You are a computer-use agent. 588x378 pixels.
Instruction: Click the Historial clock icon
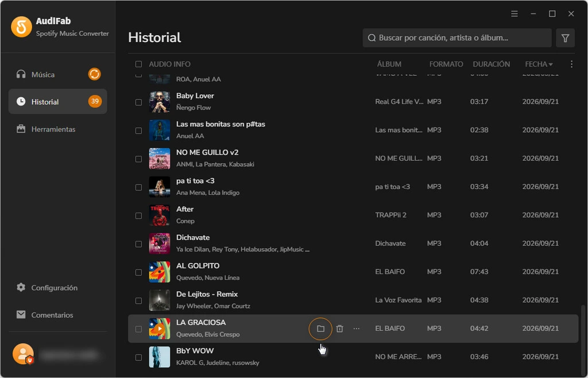pyautogui.click(x=21, y=102)
